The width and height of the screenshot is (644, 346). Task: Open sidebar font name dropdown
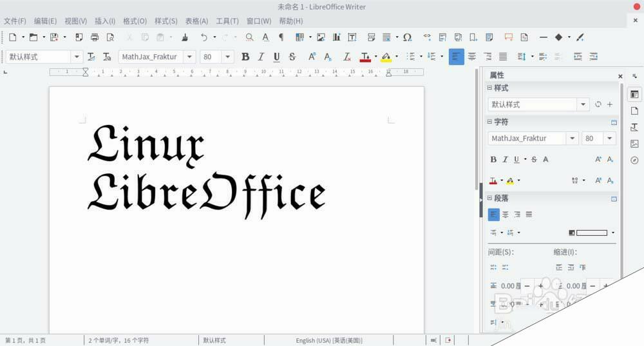coord(572,138)
